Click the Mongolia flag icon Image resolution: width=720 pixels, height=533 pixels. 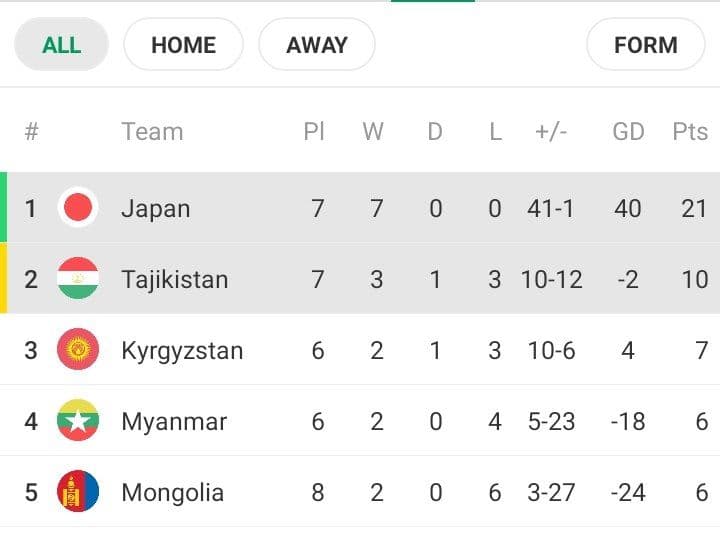[78, 492]
